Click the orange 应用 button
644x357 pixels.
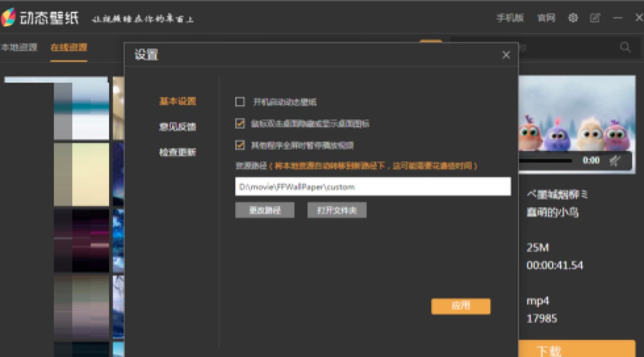click(461, 306)
